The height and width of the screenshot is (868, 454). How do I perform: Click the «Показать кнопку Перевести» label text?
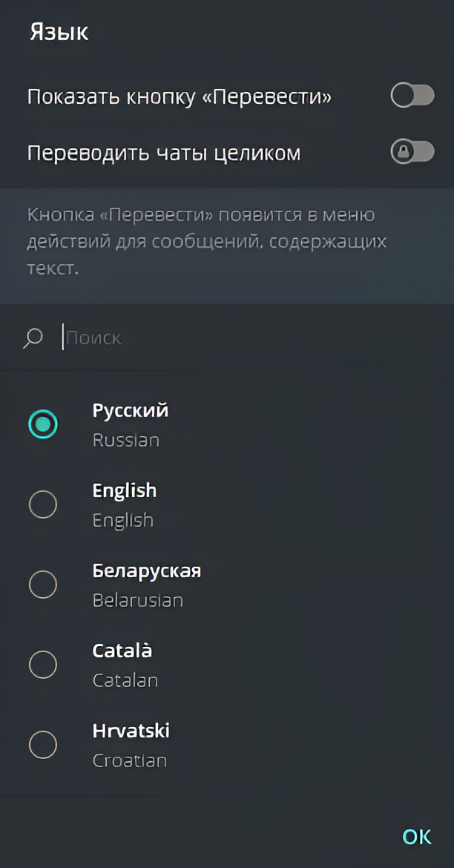pyautogui.click(x=179, y=97)
